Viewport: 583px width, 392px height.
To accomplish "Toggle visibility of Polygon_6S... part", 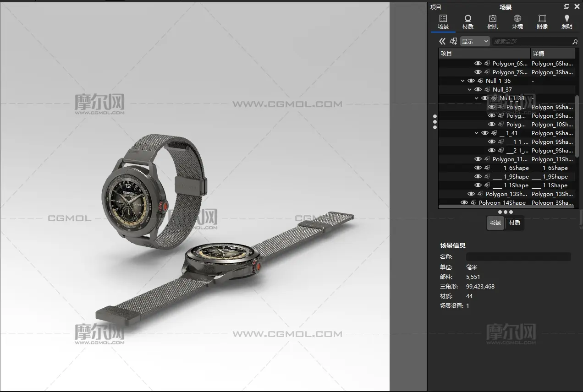I will [x=478, y=64].
